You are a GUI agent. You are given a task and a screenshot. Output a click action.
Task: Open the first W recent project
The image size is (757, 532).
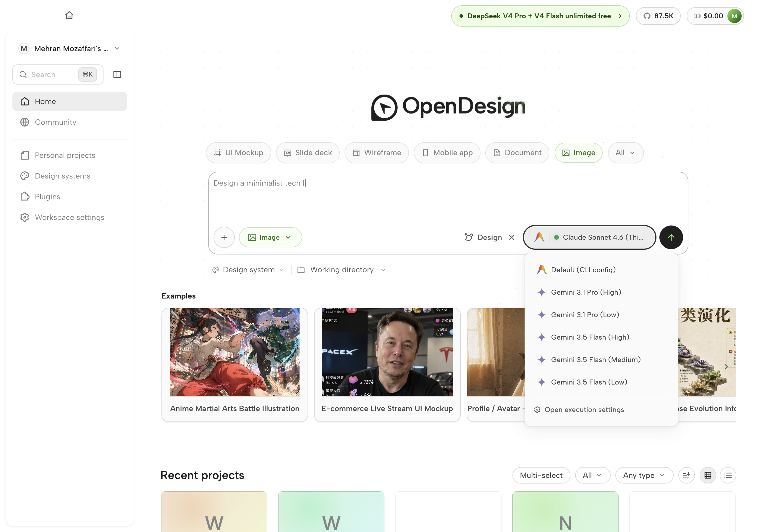(x=214, y=512)
